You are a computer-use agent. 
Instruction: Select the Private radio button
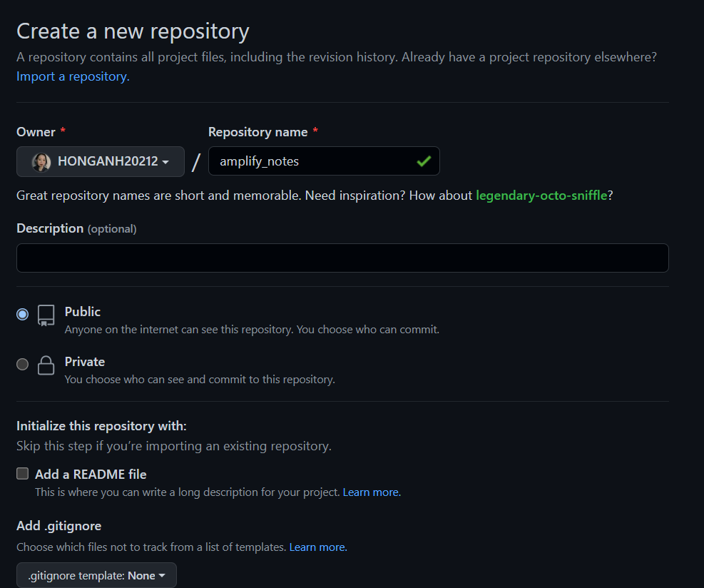[x=22, y=364]
